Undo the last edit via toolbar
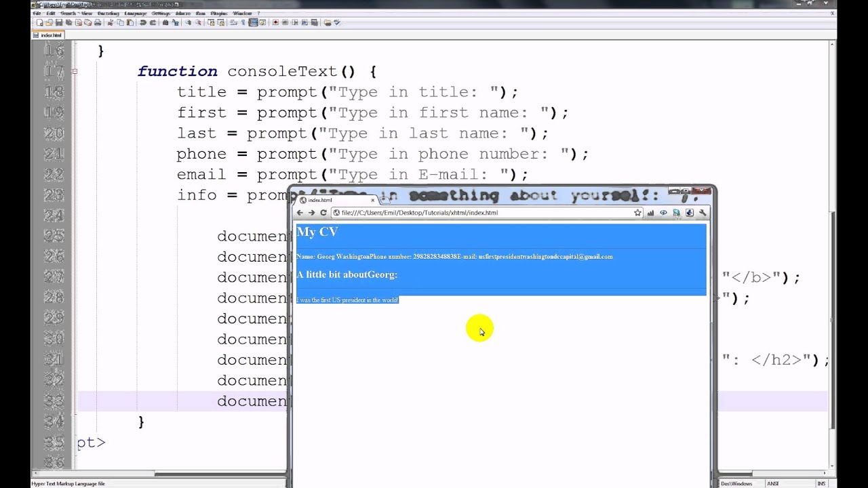Viewport: 868px width, 488px height. coord(143,22)
